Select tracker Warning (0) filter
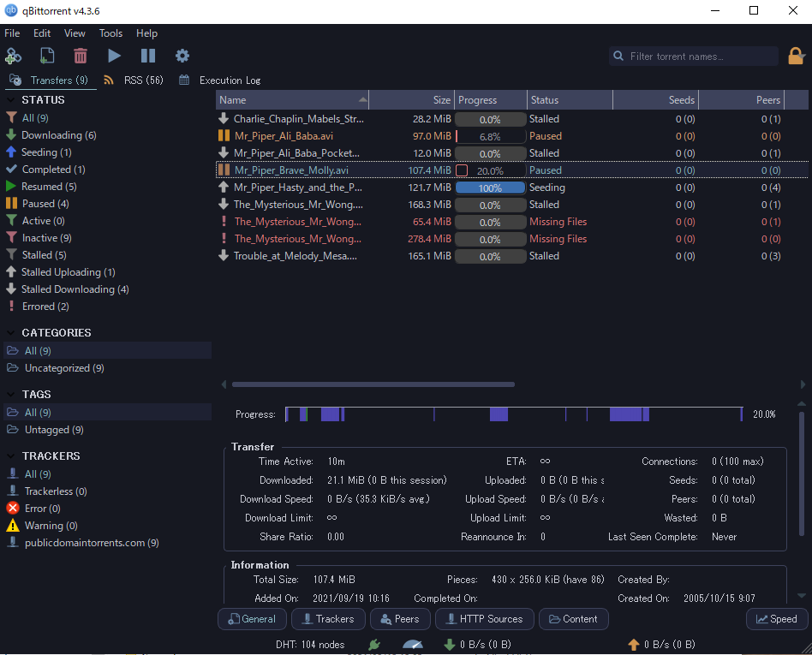This screenshot has width=812, height=655. tap(42, 526)
